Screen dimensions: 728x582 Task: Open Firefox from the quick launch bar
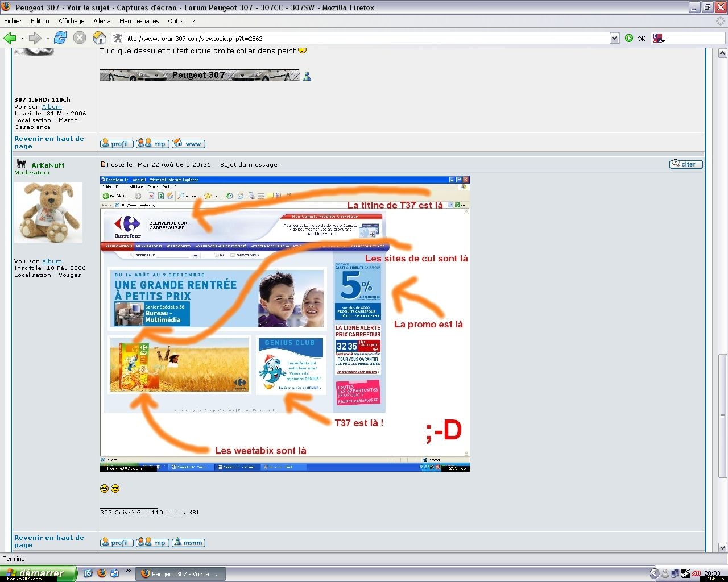[101, 573]
